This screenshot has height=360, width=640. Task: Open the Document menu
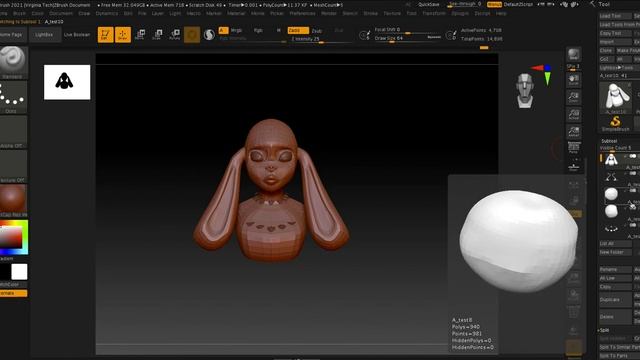[x=61, y=13]
